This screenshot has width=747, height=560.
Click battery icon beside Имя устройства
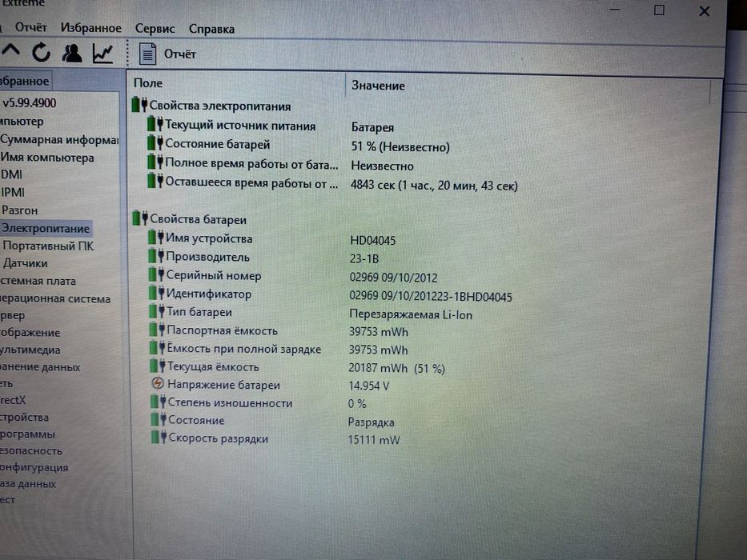[x=156, y=237]
